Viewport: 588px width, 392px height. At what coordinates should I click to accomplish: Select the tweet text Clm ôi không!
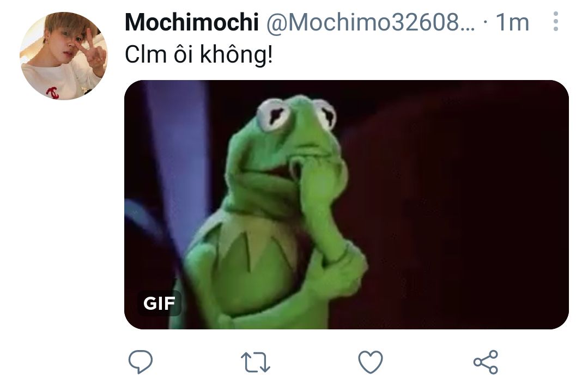pyautogui.click(x=199, y=55)
